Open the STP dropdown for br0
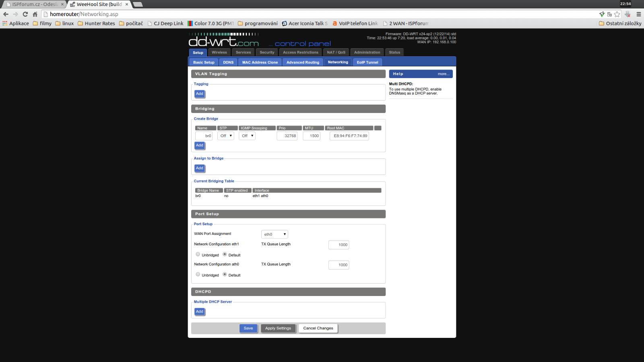Viewport: 644px width, 362px height. [x=226, y=136]
